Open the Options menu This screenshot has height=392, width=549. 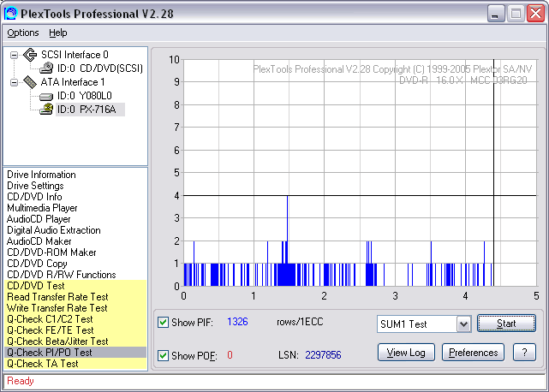[x=23, y=33]
